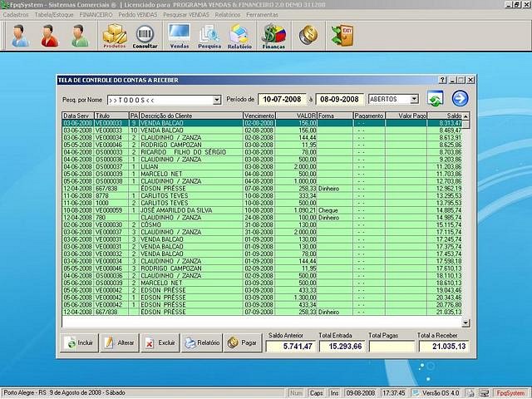
Task: Click the green Exit door icon
Action: (x=342, y=35)
